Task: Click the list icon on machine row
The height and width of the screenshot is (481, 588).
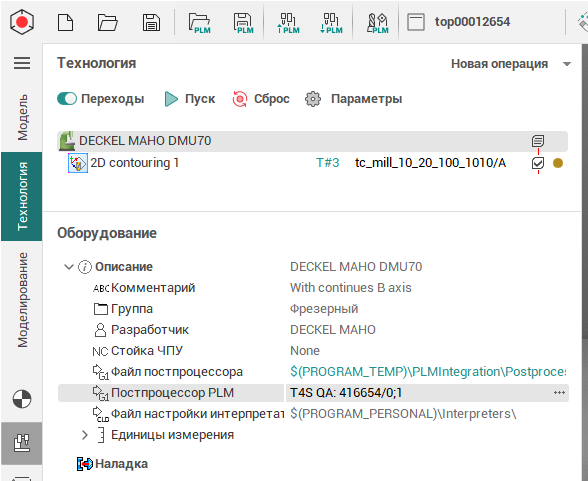Action: (538, 141)
